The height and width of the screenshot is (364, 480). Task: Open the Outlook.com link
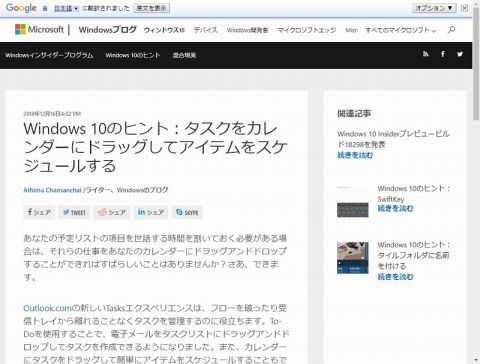click(48, 308)
